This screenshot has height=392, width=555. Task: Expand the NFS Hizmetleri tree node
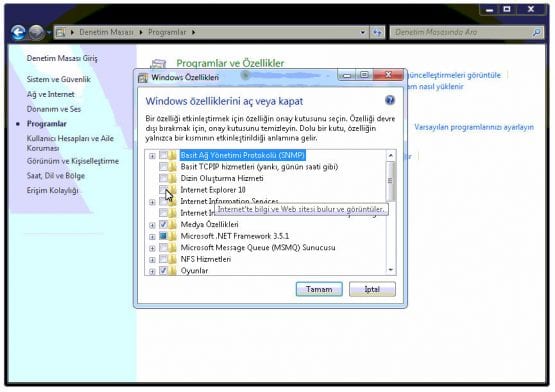coord(152,260)
